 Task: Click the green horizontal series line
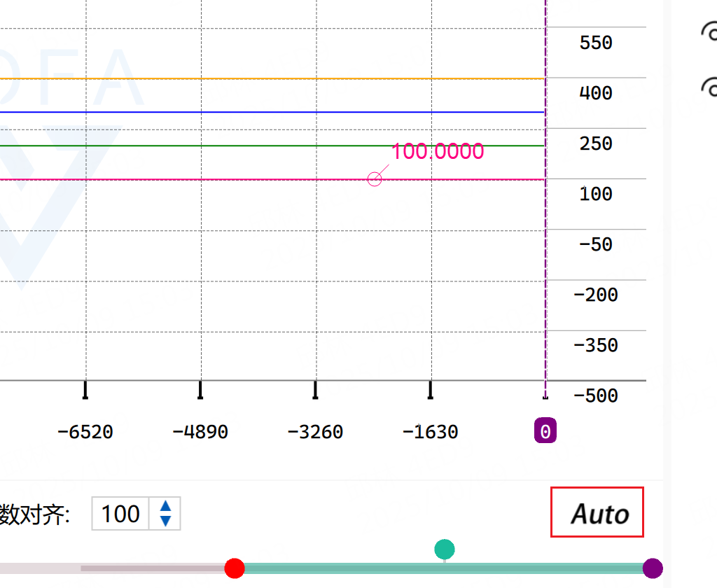(272, 146)
